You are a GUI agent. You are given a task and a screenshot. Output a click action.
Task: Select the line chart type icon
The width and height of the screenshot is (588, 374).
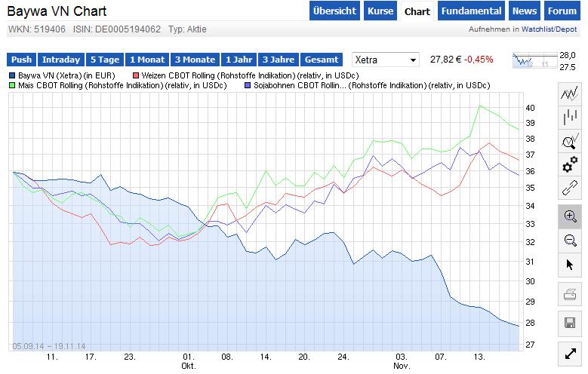coord(570,94)
